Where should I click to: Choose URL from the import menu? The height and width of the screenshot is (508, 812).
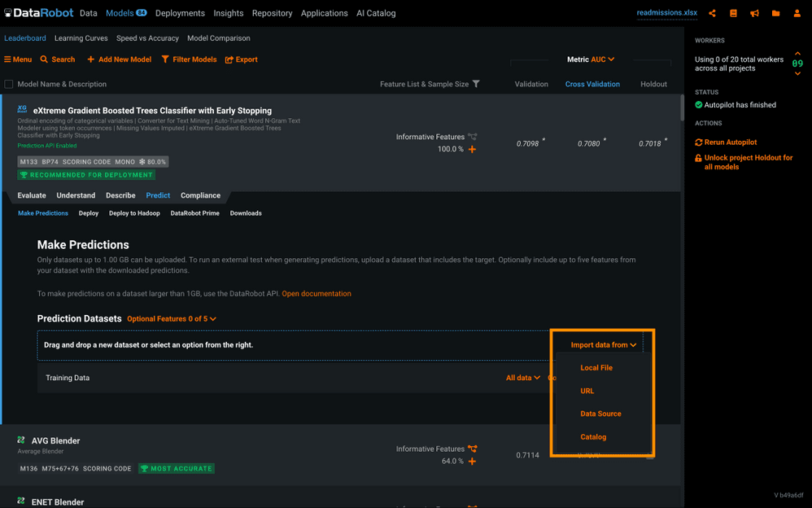click(x=587, y=391)
